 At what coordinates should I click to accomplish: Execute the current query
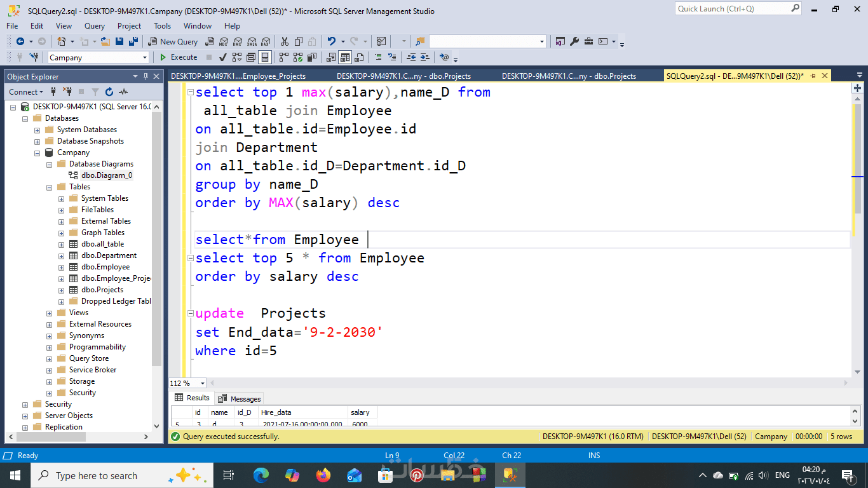point(177,57)
